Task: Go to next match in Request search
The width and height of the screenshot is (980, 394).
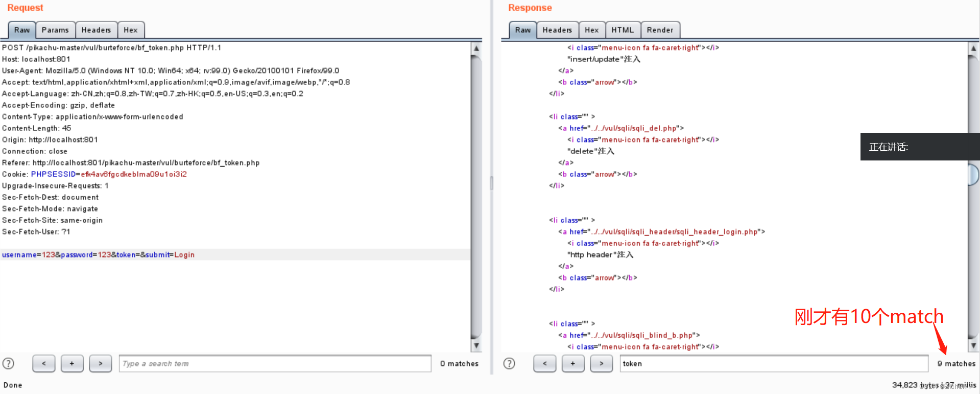Action: point(101,363)
